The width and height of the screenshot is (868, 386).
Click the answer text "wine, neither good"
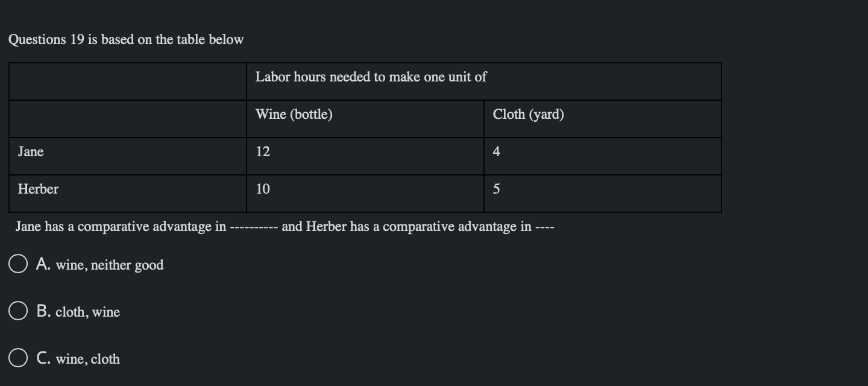point(109,265)
